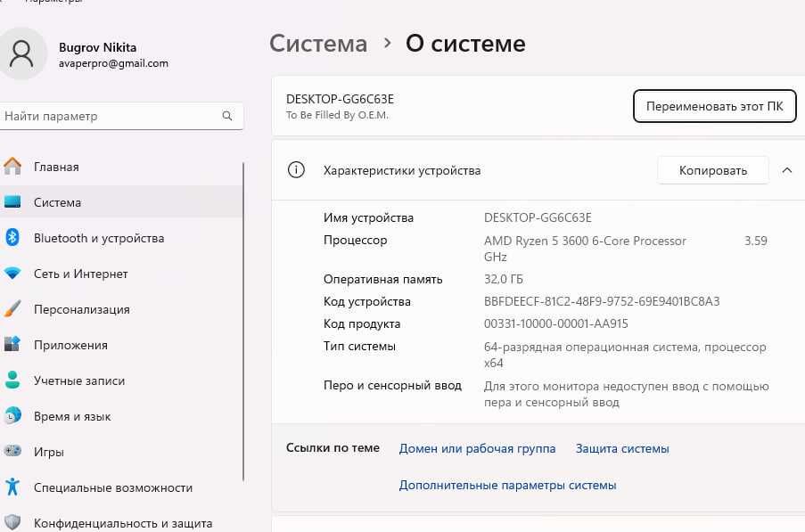This screenshot has height=532, width=805.
Task: Open Защита системы link
Action: pyautogui.click(x=622, y=448)
